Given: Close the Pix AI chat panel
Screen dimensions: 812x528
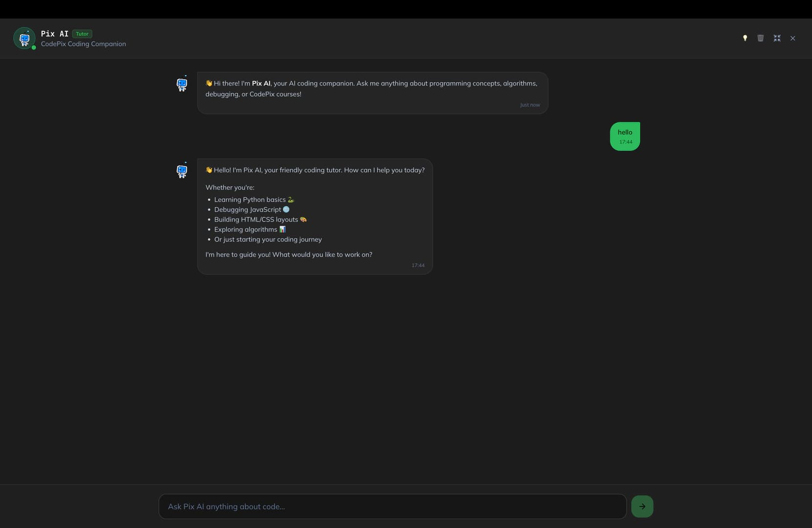Looking at the screenshot, I should 792,38.
